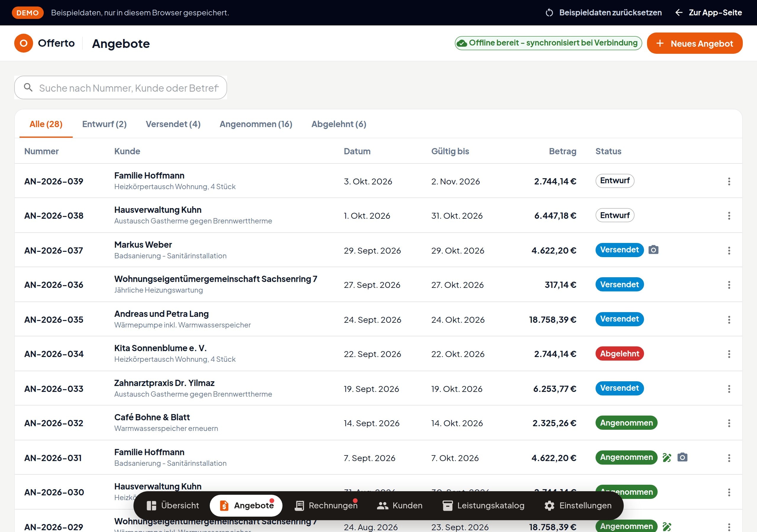The image size is (757, 532).
Task: Open three-dot menu for AN-2026-036
Action: click(729, 285)
